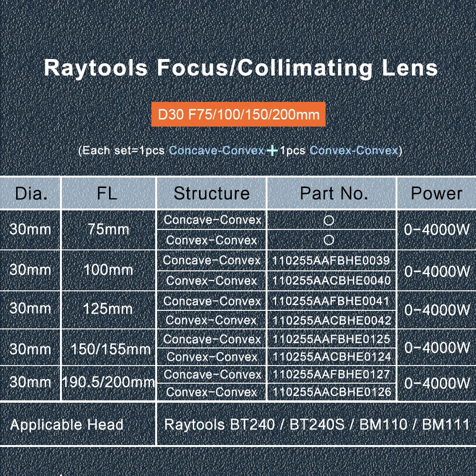Click part number 110255AACBHE0042
Viewport: 476px width, 476px height.
tap(332, 320)
